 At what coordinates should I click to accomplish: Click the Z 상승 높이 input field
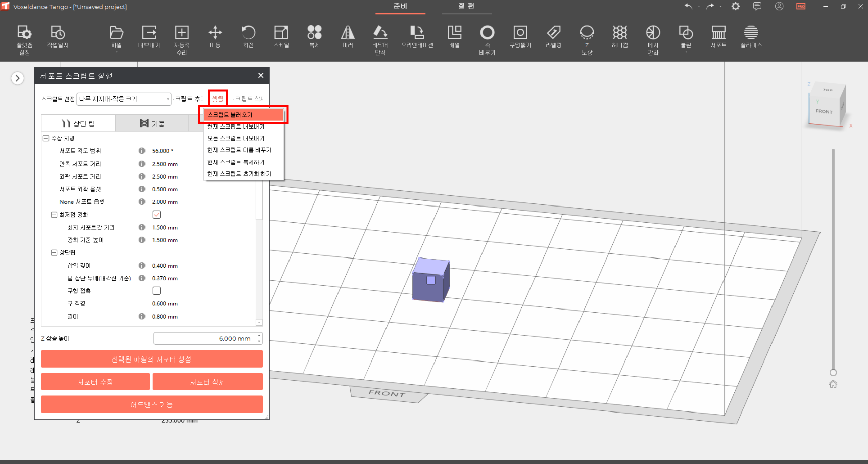[205, 338]
